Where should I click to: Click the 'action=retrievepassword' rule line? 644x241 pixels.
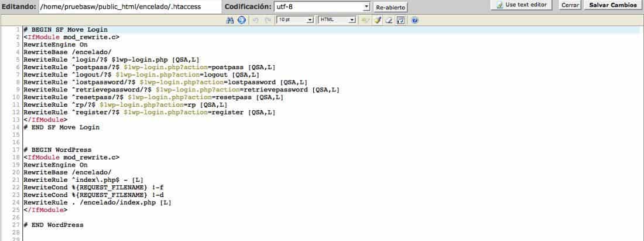click(x=181, y=90)
